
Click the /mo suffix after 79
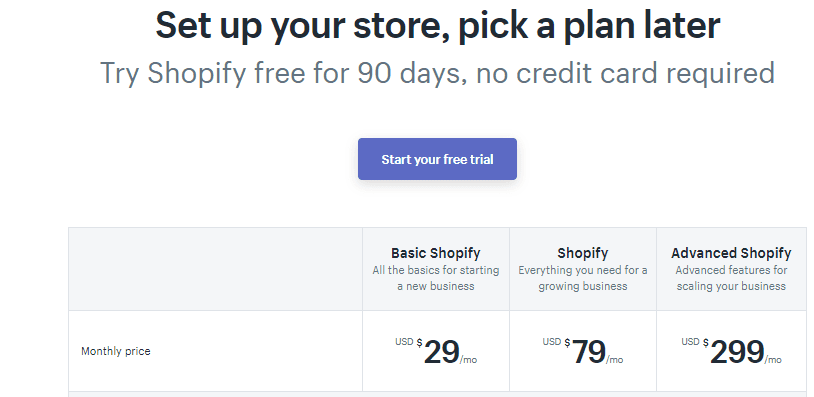pyautogui.click(x=615, y=360)
